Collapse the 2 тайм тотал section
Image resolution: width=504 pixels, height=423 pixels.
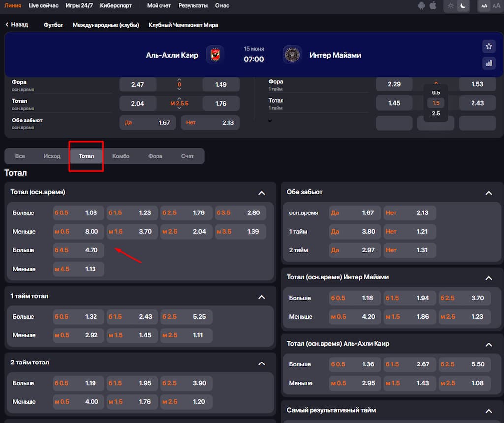click(x=262, y=363)
